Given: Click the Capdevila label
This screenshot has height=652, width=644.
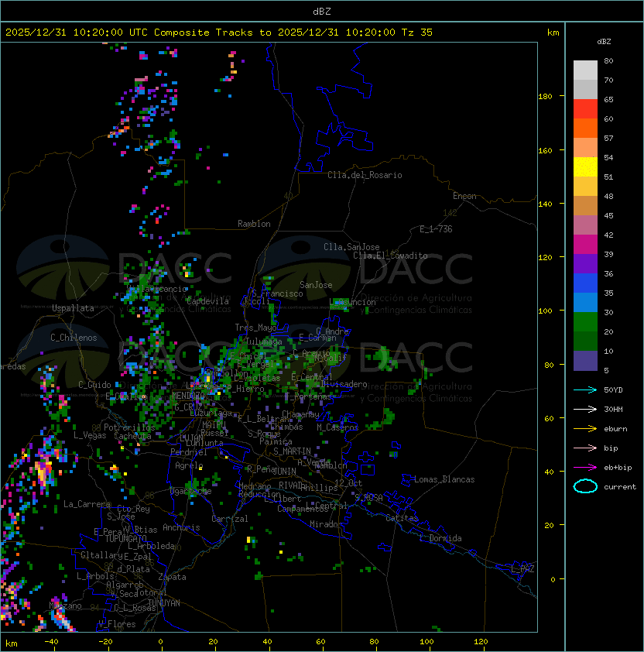Looking at the screenshot, I should tap(207, 301).
